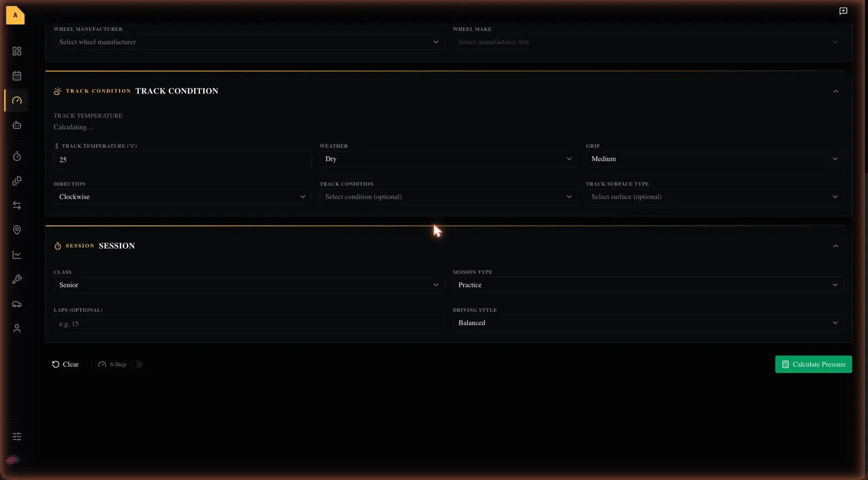The width and height of the screenshot is (868, 480).
Task: Click the "TRACK CONDITION" section heading
Action: point(177,91)
